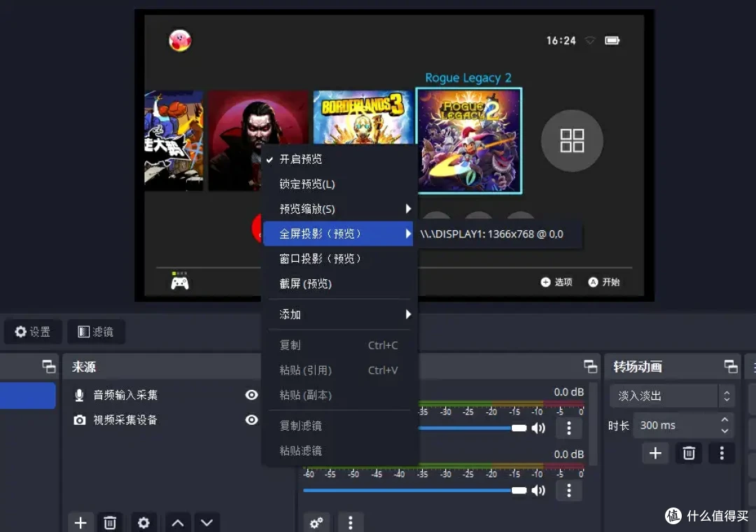This screenshot has width=756, height=532.
Task: Toggle visibility of 音频输入采集 source
Action: coord(251,395)
